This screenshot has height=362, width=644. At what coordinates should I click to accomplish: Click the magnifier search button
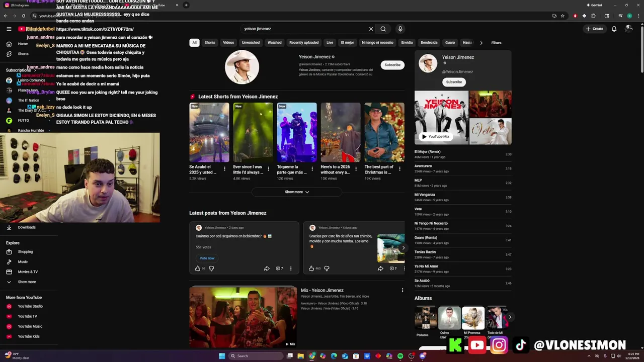pyautogui.click(x=383, y=29)
